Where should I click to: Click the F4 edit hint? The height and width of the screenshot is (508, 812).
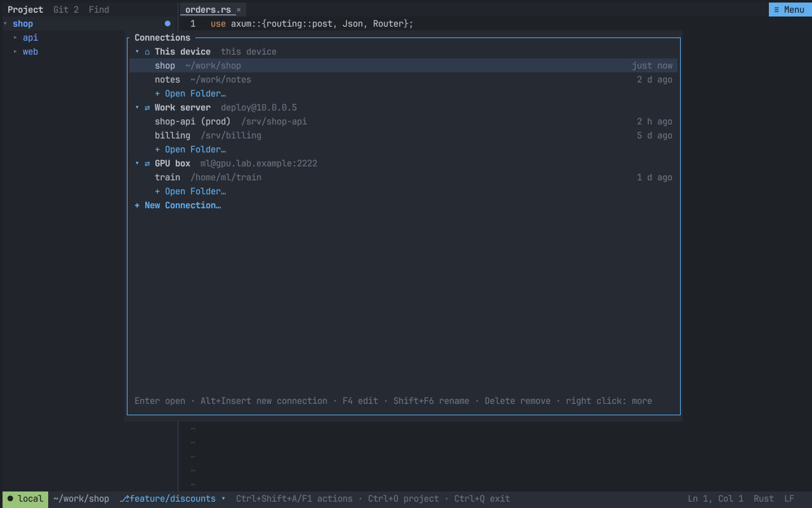point(360,401)
